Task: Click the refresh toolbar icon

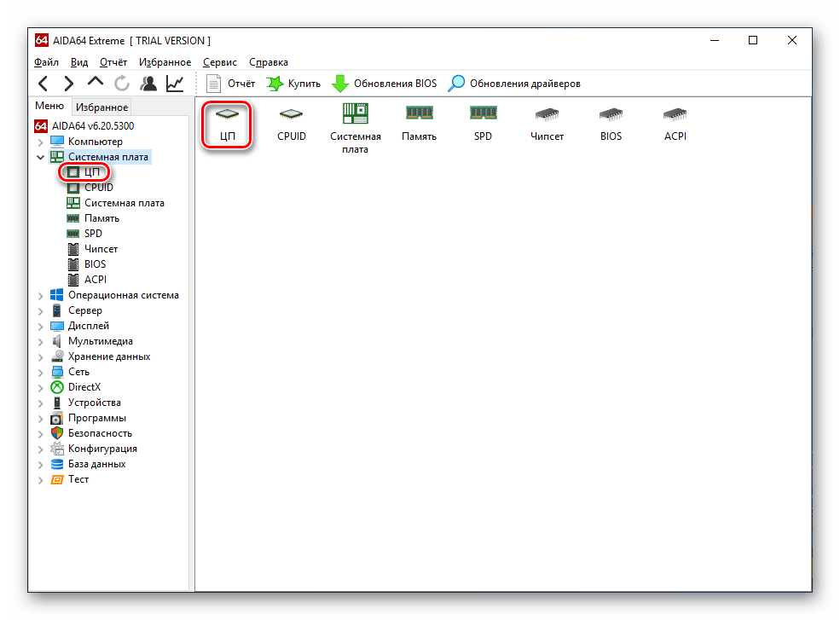Action: click(x=122, y=84)
